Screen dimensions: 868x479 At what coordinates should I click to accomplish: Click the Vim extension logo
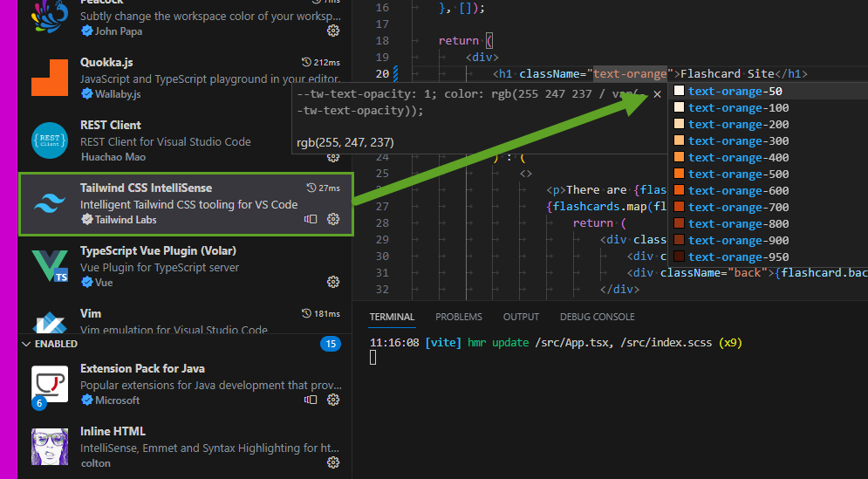tap(50, 322)
